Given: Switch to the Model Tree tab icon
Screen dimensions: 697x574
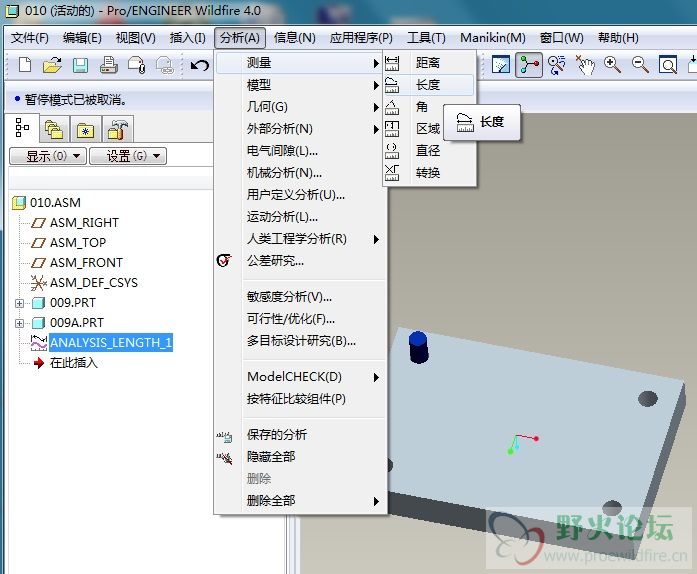Looking at the screenshot, I should coord(22,128).
